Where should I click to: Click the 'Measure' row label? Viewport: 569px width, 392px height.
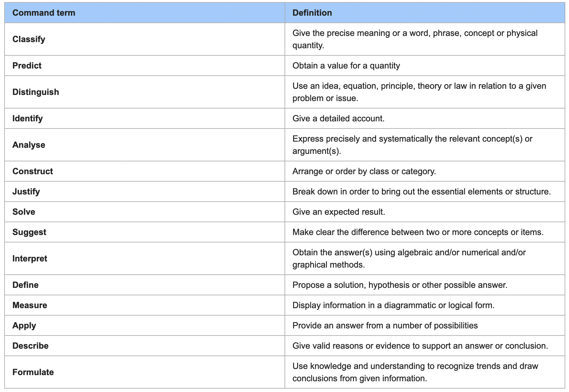(x=30, y=305)
